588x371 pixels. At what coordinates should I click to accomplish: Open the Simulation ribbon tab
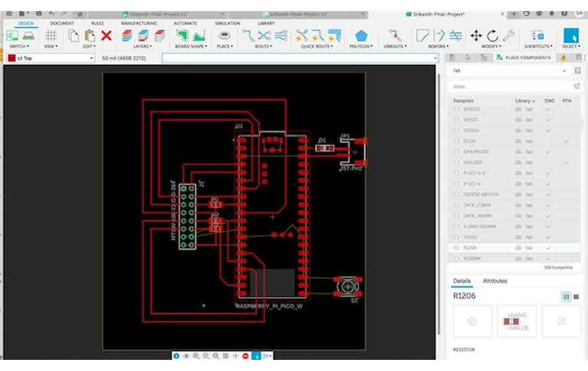tap(227, 23)
